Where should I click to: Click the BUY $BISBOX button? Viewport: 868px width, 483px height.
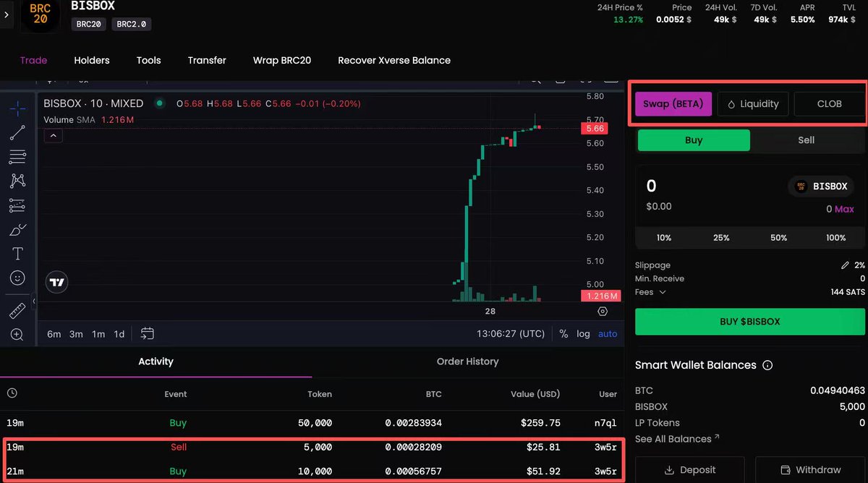coord(750,322)
